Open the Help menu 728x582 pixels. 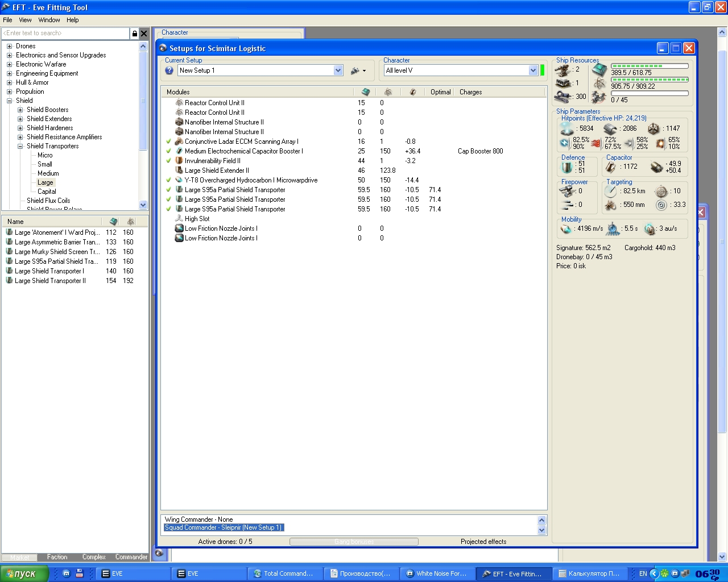72,20
